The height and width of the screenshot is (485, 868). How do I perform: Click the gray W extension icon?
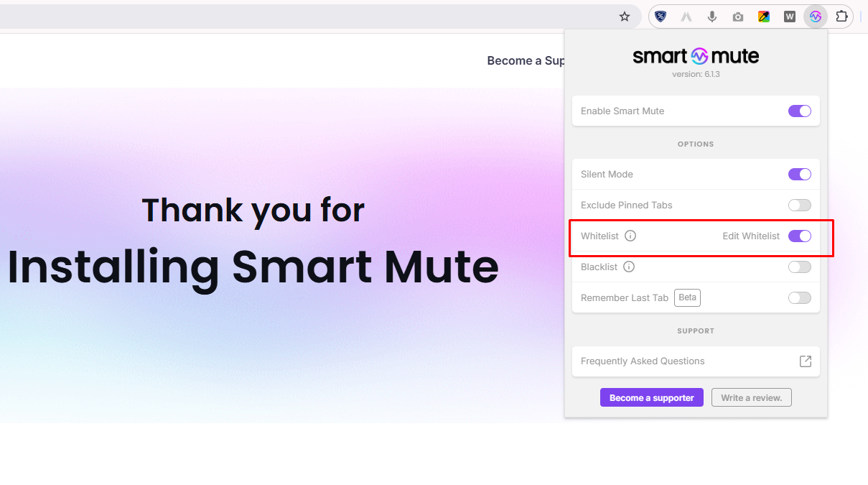pos(790,17)
